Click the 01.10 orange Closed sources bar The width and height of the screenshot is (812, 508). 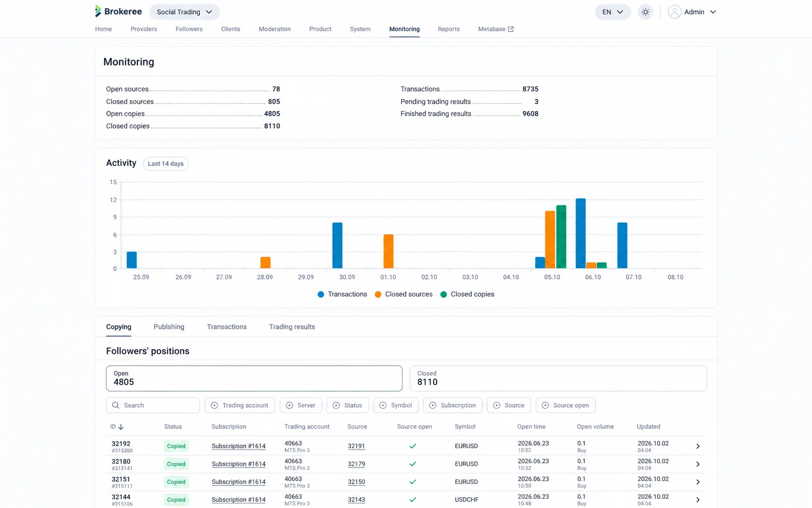(389, 251)
